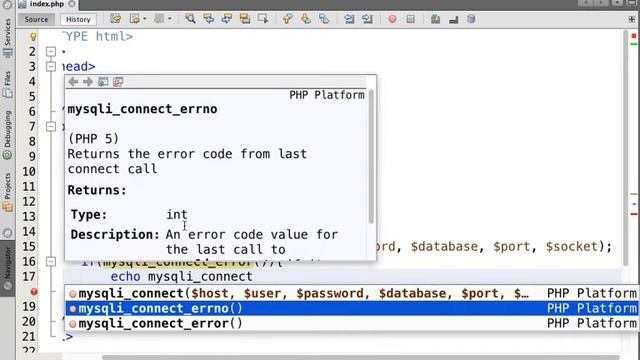The height and width of the screenshot is (360, 640).
Task: Select the index.php editor tab
Action: (x=47, y=4)
